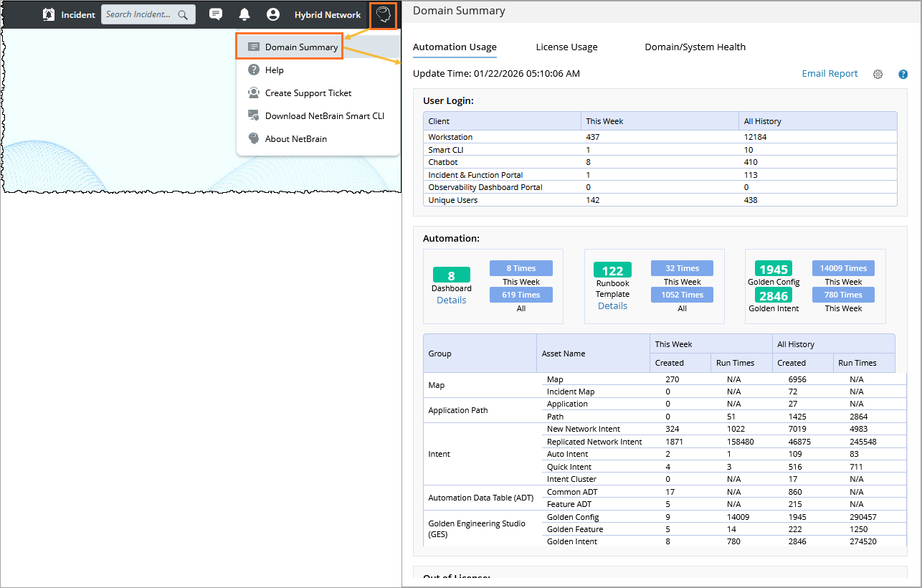Image resolution: width=922 pixels, height=588 pixels.
Task: Click the Email Report link
Action: pos(830,74)
